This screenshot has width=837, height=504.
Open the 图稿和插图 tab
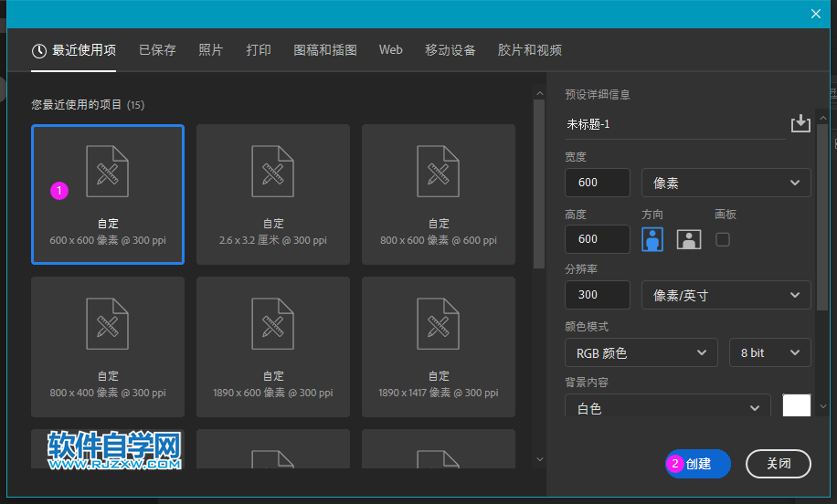[x=325, y=50]
